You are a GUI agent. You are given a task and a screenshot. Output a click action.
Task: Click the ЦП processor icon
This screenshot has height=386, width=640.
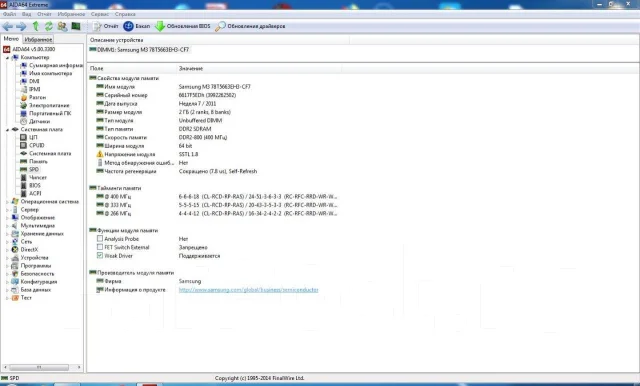click(24, 138)
